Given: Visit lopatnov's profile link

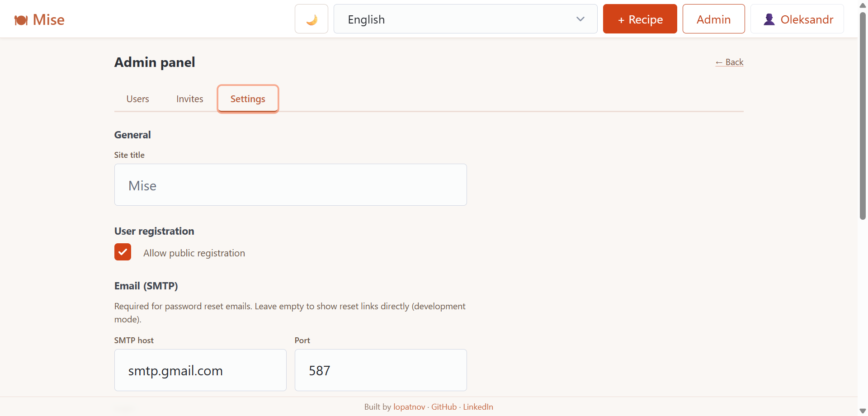Looking at the screenshot, I should (x=409, y=407).
